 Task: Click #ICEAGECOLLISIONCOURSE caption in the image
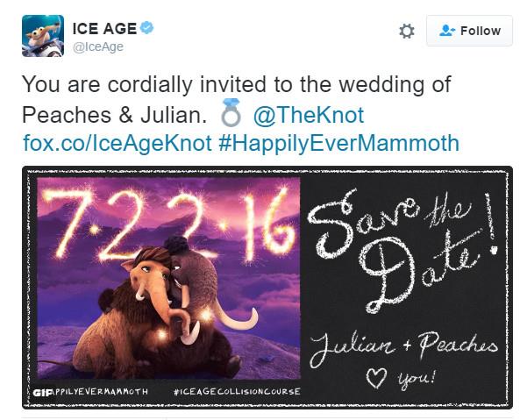pos(237,391)
